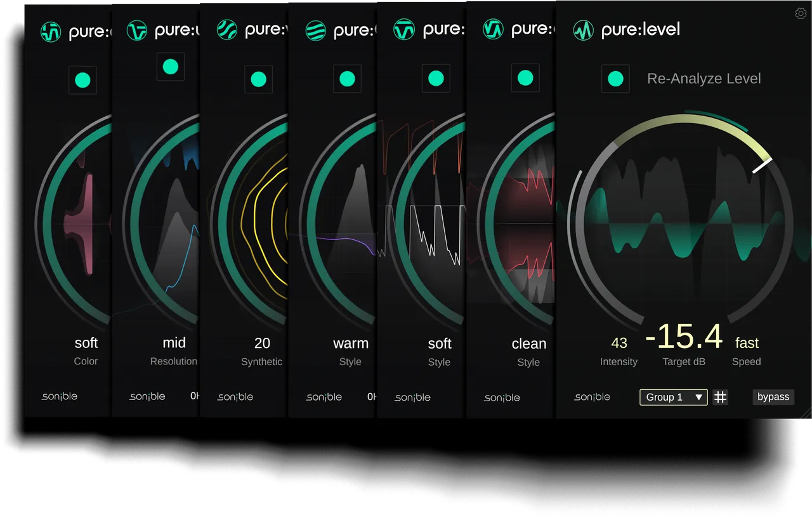This screenshot has width=812, height=520.
Task: Click the -15.4 Target dB value
Action: pyautogui.click(x=684, y=337)
